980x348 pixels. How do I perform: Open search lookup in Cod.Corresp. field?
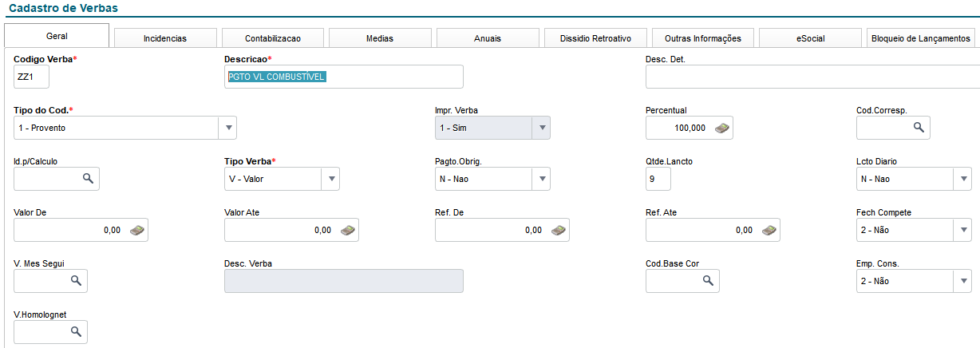(919, 127)
